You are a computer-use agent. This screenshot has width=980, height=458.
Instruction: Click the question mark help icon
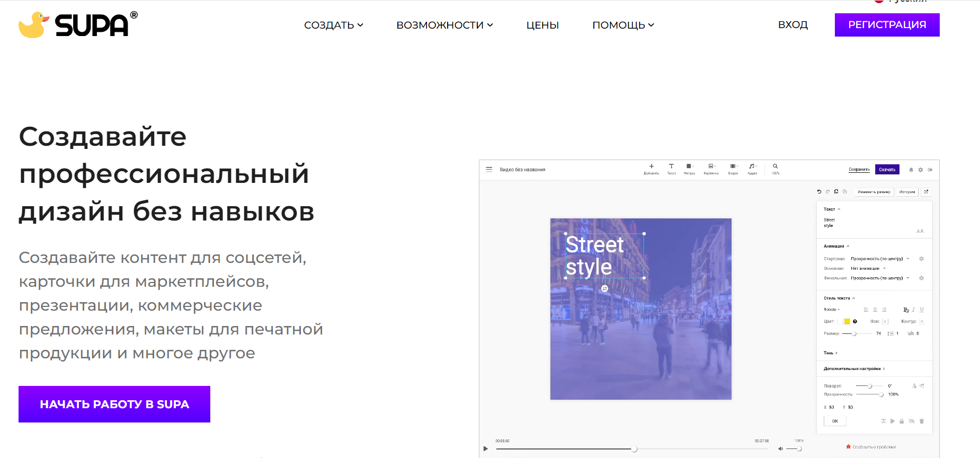point(855,321)
